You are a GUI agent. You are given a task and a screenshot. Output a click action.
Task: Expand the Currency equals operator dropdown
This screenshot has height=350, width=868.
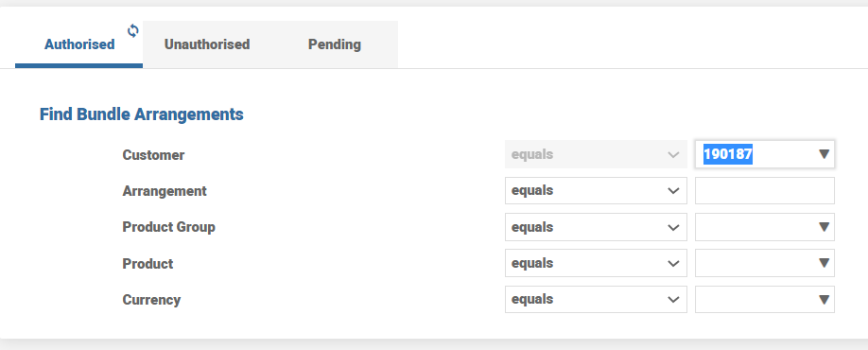coord(596,300)
